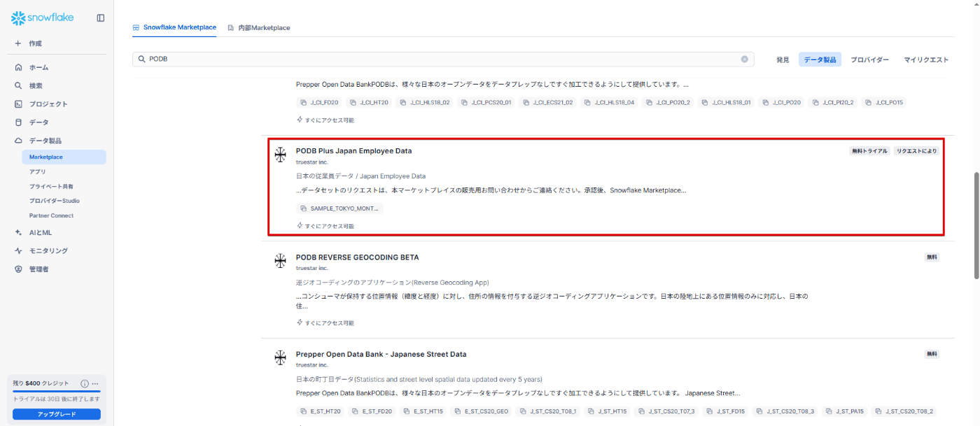The image size is (980, 426).
Task: Click the credit info icon
Action: click(85, 383)
